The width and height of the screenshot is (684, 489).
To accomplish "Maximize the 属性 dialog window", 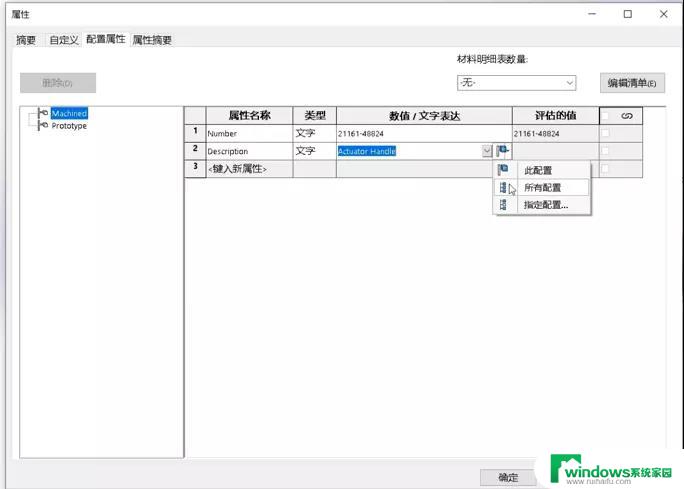I will (627, 14).
